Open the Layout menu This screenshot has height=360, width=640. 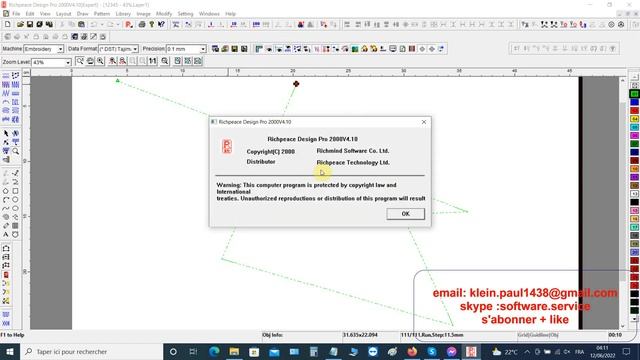pos(63,14)
